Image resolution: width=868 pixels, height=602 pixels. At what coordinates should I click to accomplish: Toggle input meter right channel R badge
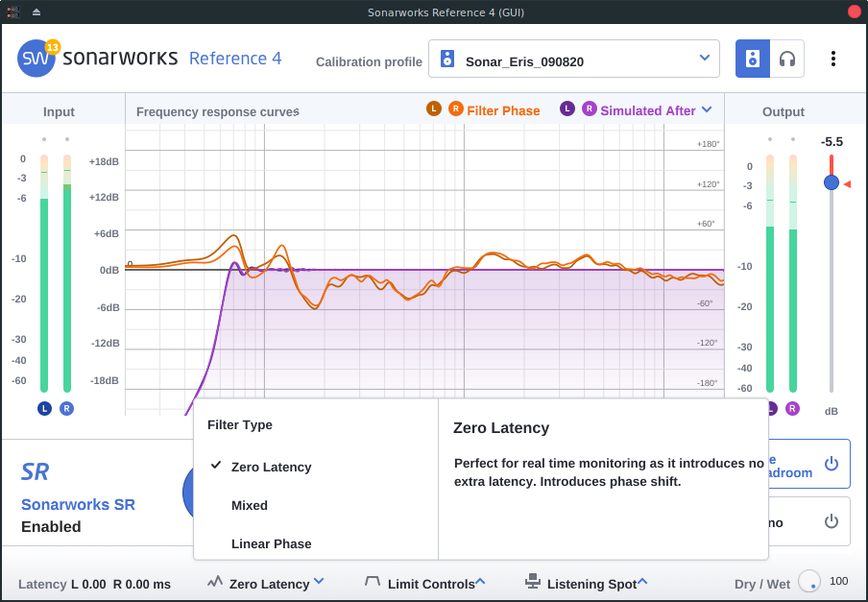coord(66,409)
